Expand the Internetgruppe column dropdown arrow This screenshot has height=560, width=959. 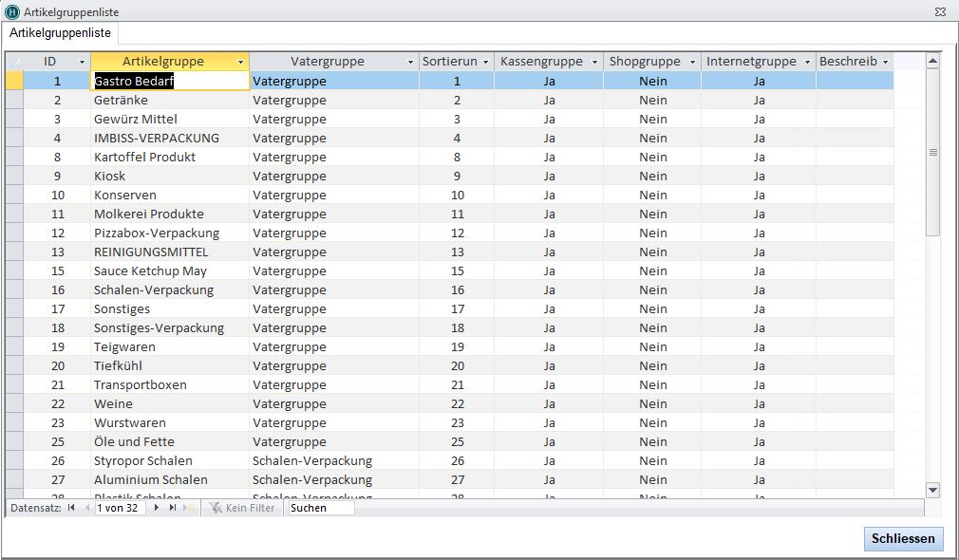point(807,62)
